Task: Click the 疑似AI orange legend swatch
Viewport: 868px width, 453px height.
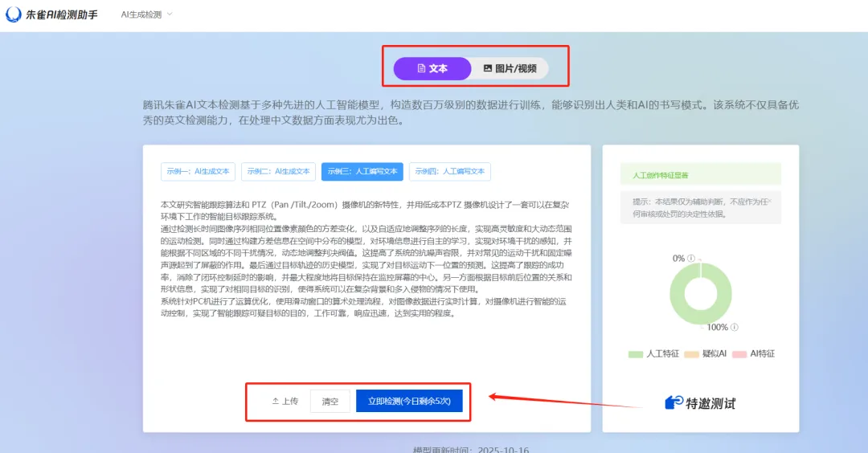Action: tap(691, 354)
